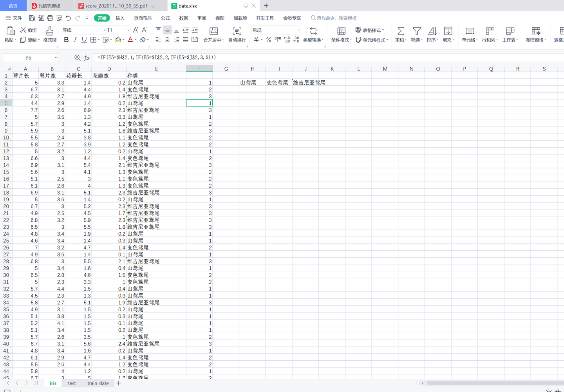Toggle Italic formatting

click(75, 40)
